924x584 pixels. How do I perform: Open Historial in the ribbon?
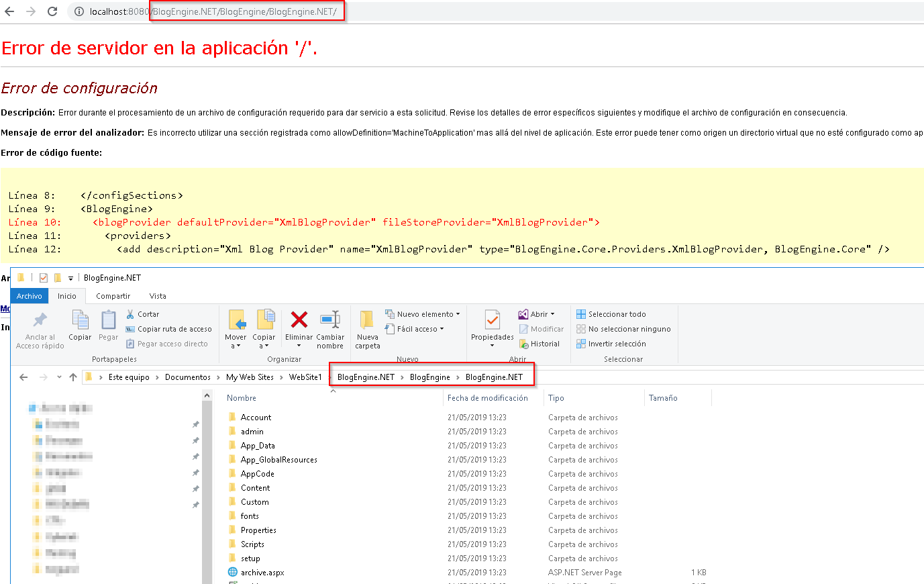pyautogui.click(x=540, y=344)
